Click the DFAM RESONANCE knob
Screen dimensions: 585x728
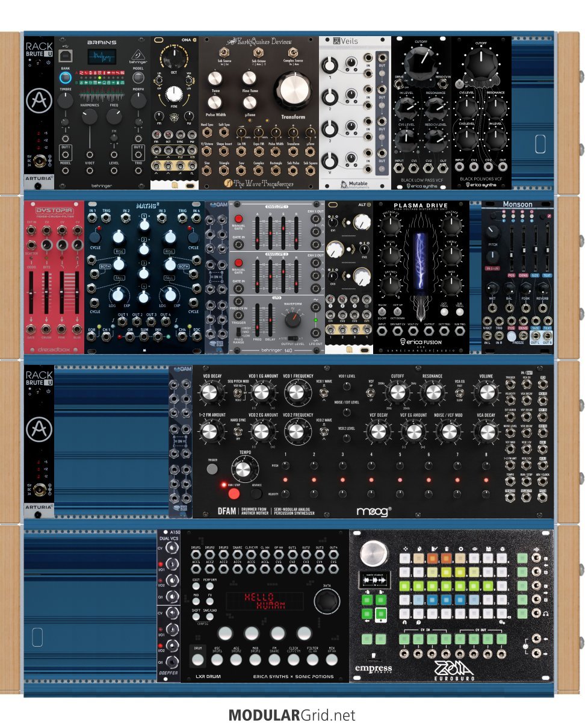pyautogui.click(x=433, y=394)
